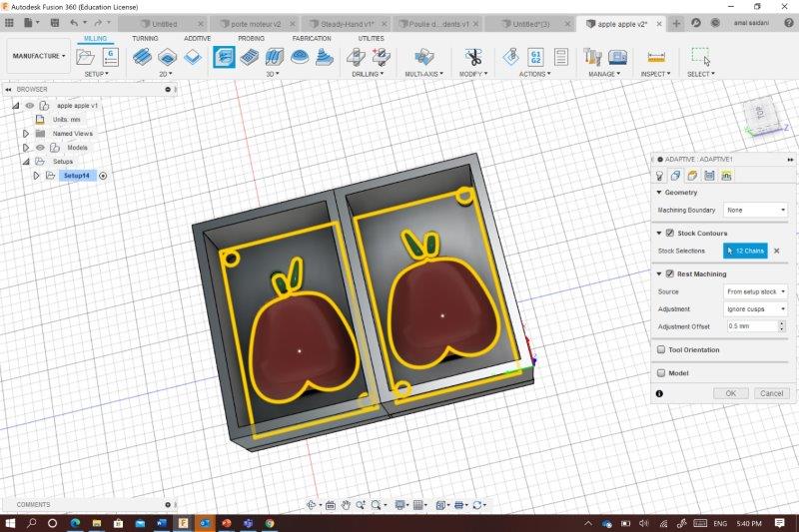Switch to the UTILITIES ribbon tab
The height and width of the screenshot is (532, 799).
371,39
